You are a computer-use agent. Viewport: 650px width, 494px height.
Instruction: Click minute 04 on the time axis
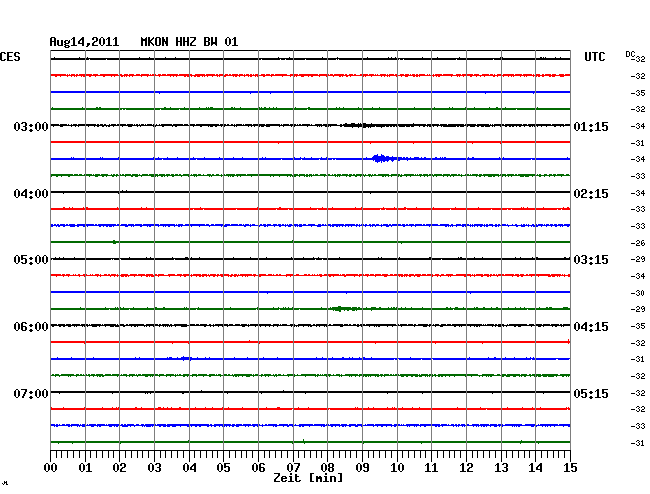coord(189,468)
